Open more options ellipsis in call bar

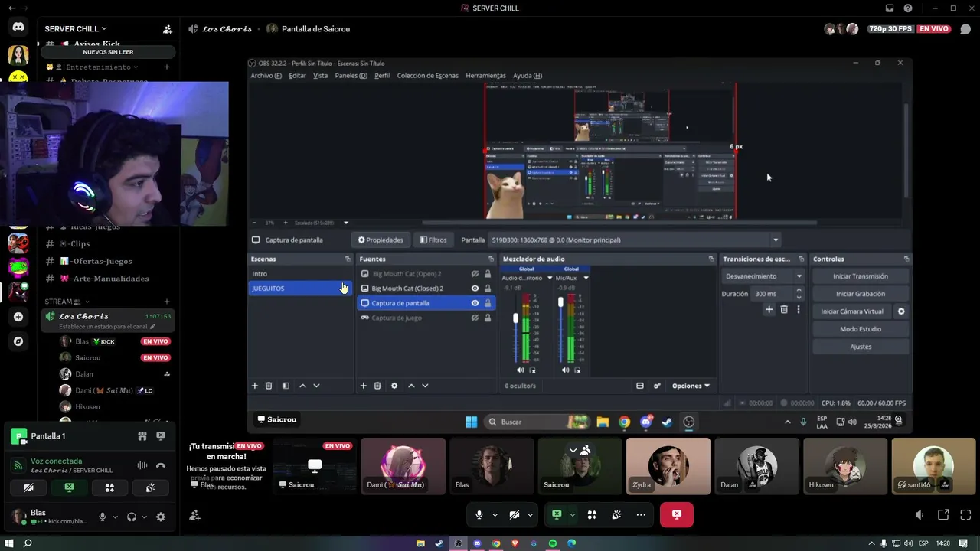point(641,515)
